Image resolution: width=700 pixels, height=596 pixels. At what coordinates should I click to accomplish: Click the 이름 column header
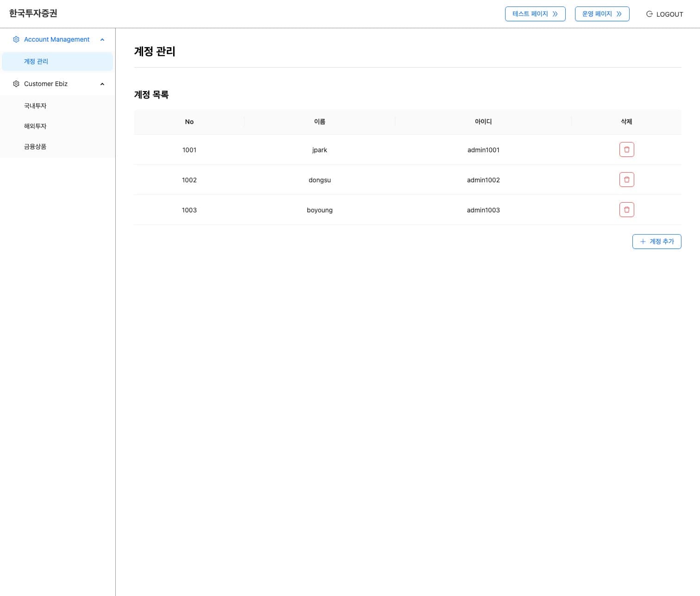[319, 122]
